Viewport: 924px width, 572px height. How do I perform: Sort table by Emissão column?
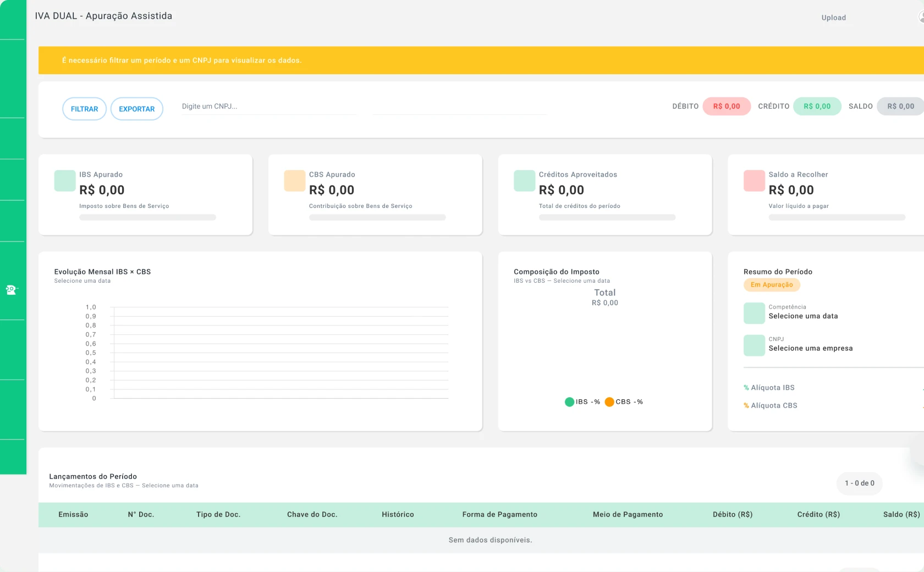(x=73, y=515)
